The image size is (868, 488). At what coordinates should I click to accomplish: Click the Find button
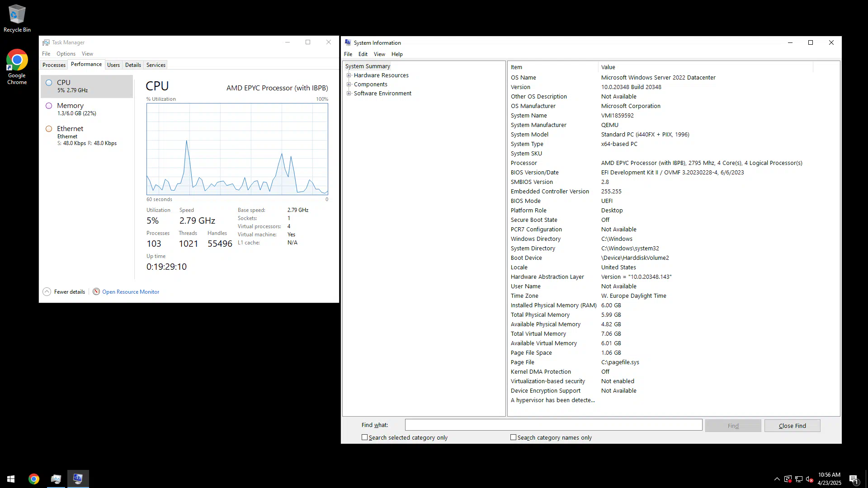pos(733,426)
